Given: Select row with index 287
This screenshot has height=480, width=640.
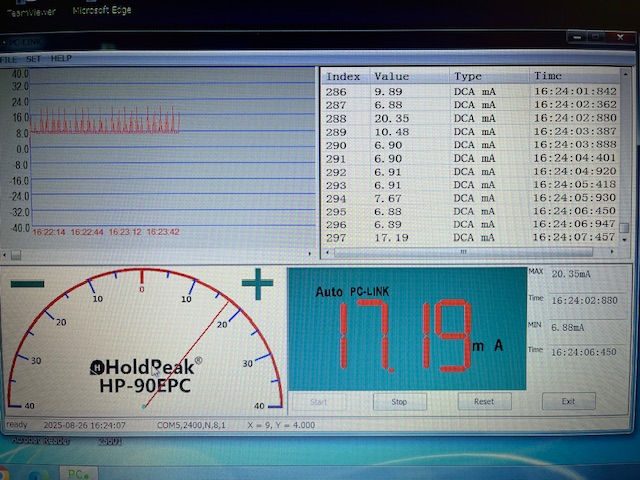Looking at the screenshot, I should [471, 105].
